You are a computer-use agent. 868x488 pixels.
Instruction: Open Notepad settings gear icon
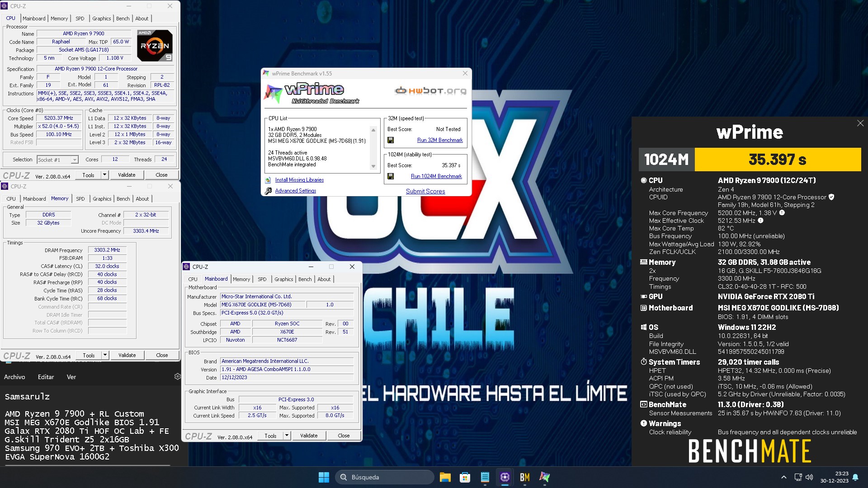coord(178,376)
